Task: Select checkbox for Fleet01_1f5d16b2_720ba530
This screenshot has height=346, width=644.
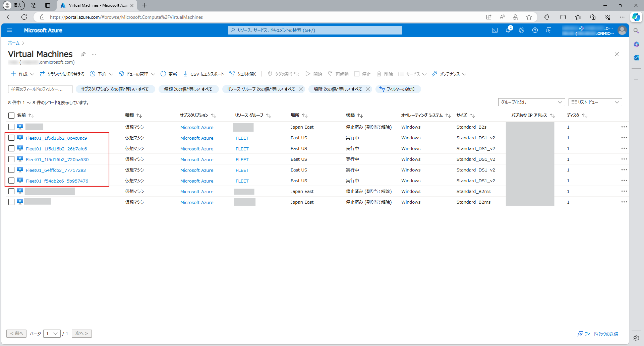Action: click(x=11, y=159)
